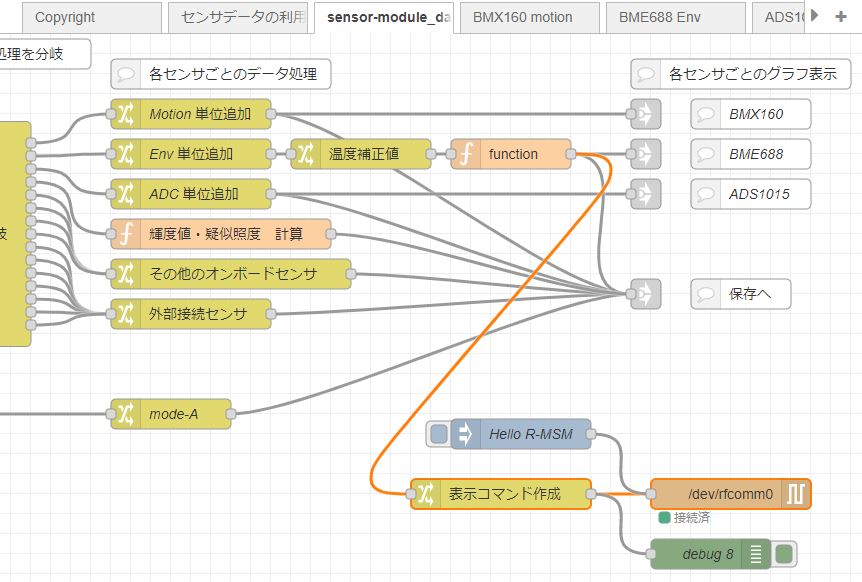Click the serial icon on /dev/rfcomm0 node
The height and width of the screenshot is (582, 862).
tap(796, 494)
